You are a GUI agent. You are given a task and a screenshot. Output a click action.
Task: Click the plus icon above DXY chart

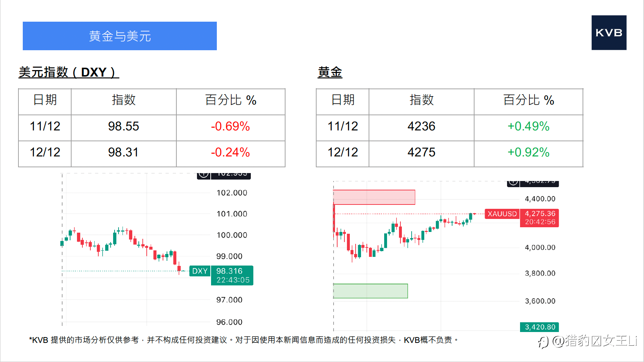coord(204,175)
